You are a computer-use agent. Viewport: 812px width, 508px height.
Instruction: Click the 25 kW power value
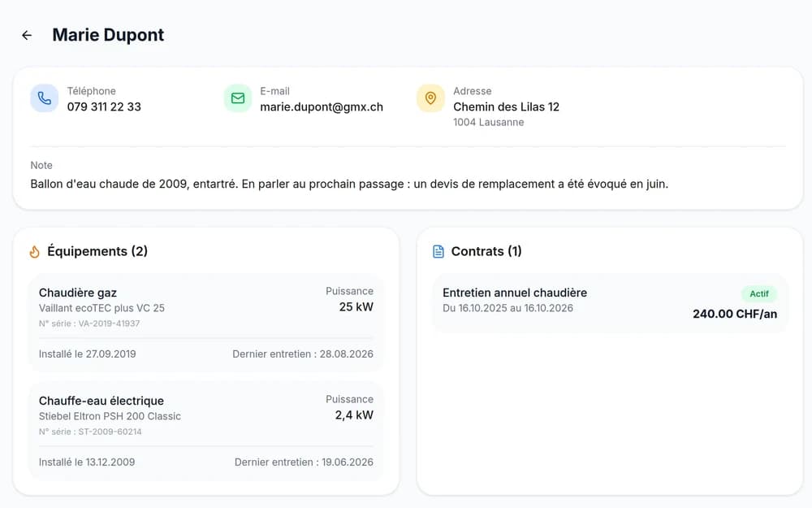356,307
